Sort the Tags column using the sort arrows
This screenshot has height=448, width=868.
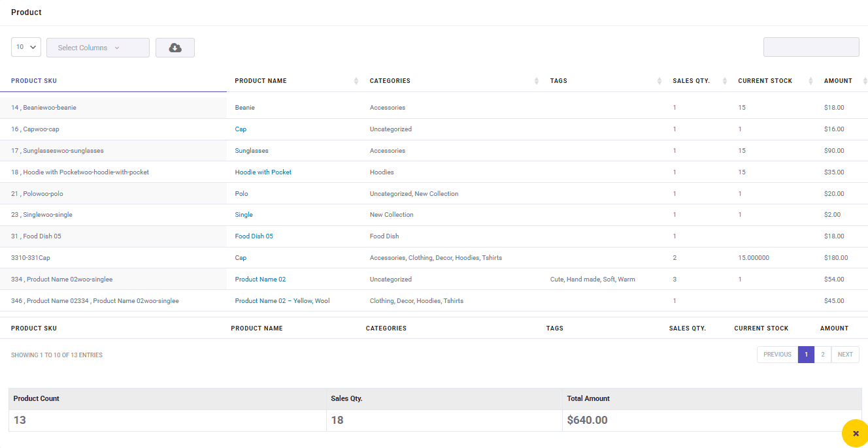point(659,80)
